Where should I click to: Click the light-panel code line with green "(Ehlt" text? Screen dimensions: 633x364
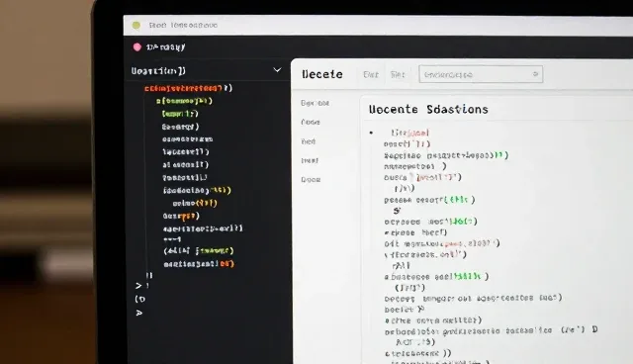(x=429, y=200)
